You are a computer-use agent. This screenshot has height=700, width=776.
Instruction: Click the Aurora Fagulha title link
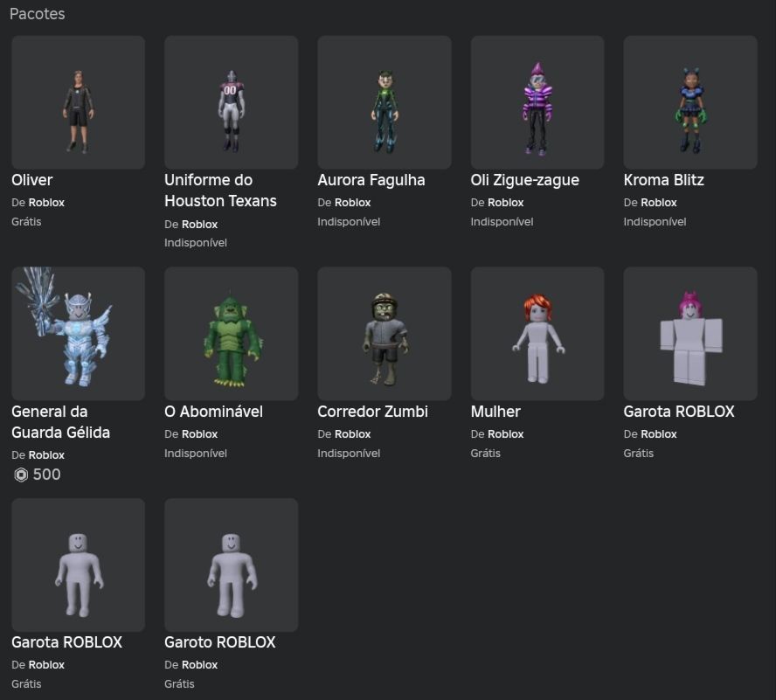point(371,180)
